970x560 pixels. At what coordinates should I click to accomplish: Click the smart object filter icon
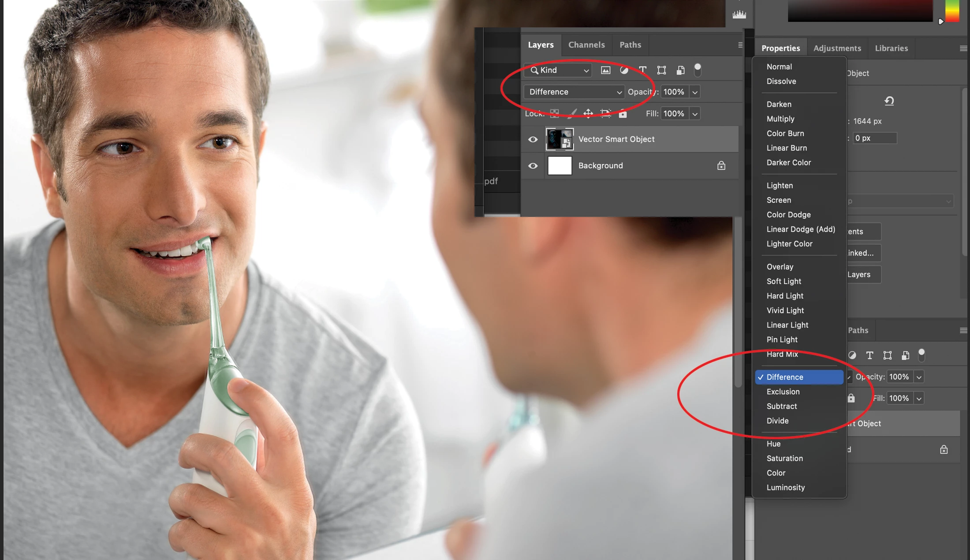680,70
